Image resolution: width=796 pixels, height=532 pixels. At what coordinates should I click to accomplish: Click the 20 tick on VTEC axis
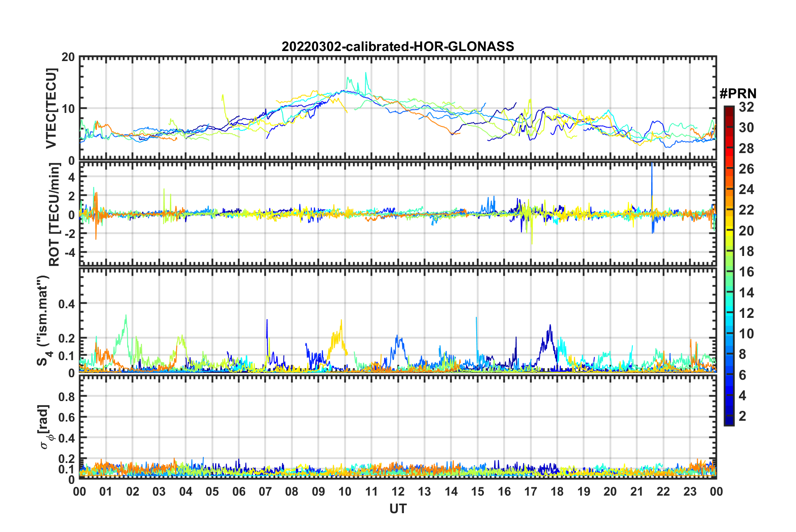pyautogui.click(x=68, y=57)
